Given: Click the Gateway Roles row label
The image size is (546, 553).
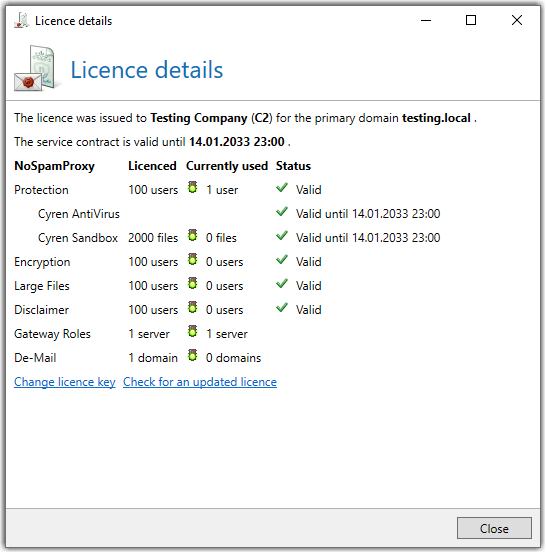Looking at the screenshot, I should tap(52, 334).
